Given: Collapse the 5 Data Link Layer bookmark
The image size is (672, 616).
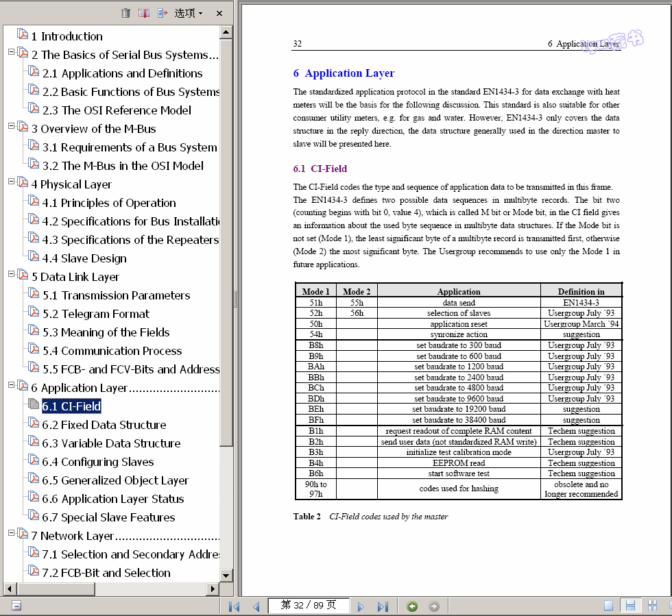Looking at the screenshot, I should 12,274.
